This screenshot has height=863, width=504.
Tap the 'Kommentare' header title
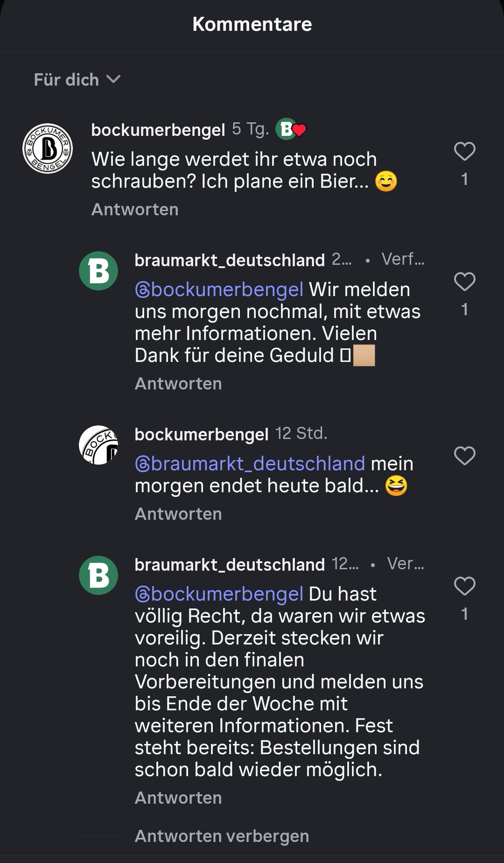tap(252, 24)
